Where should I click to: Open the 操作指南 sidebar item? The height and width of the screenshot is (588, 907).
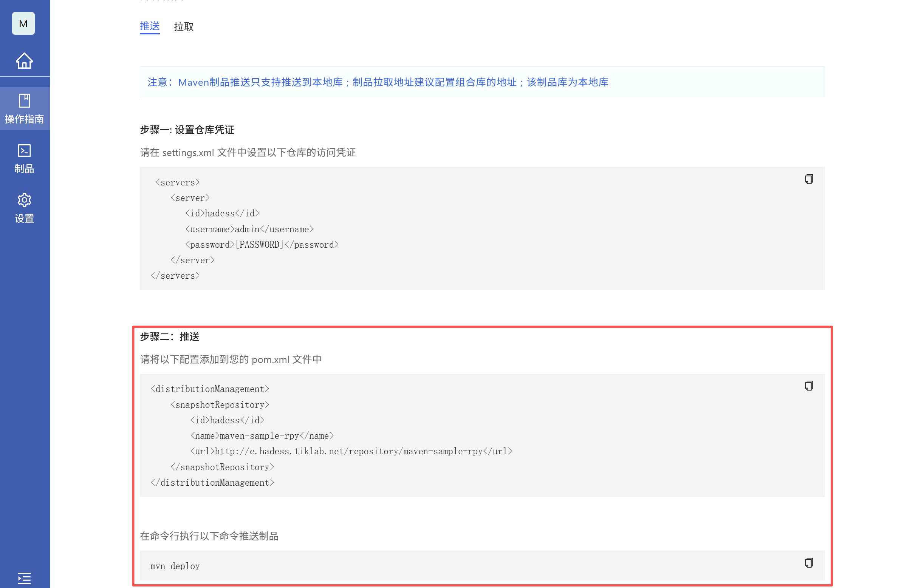[25, 108]
